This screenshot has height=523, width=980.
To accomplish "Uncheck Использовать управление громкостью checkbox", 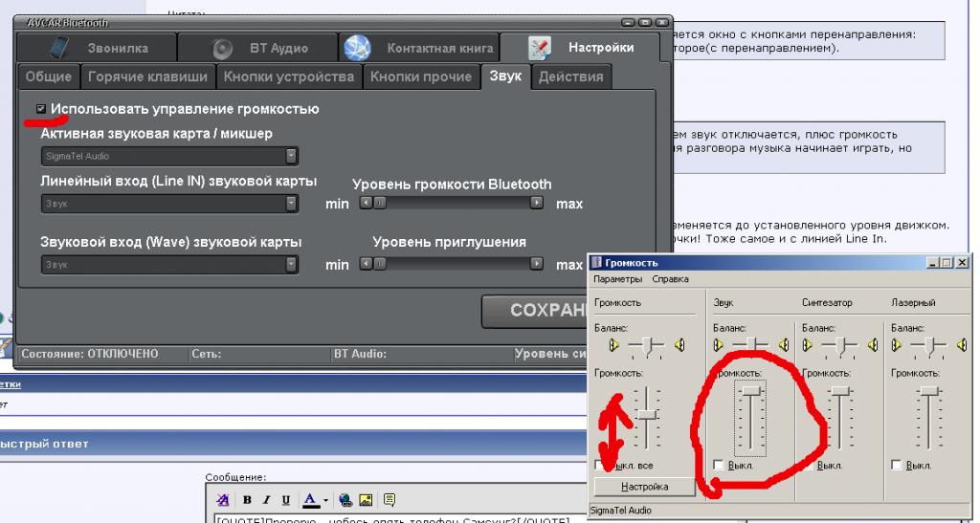I will [x=41, y=110].
